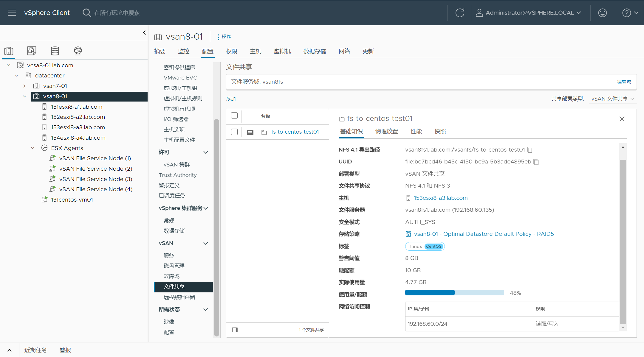Click vSAN File Service Node (1) VM icon
Image resolution: width=644 pixels, height=357 pixels.
click(x=52, y=158)
